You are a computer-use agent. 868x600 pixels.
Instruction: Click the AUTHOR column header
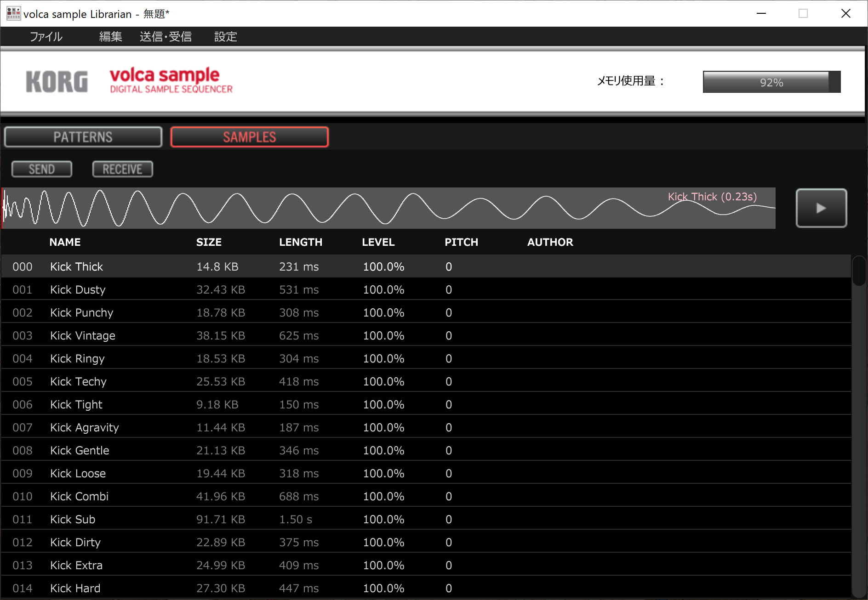(550, 242)
